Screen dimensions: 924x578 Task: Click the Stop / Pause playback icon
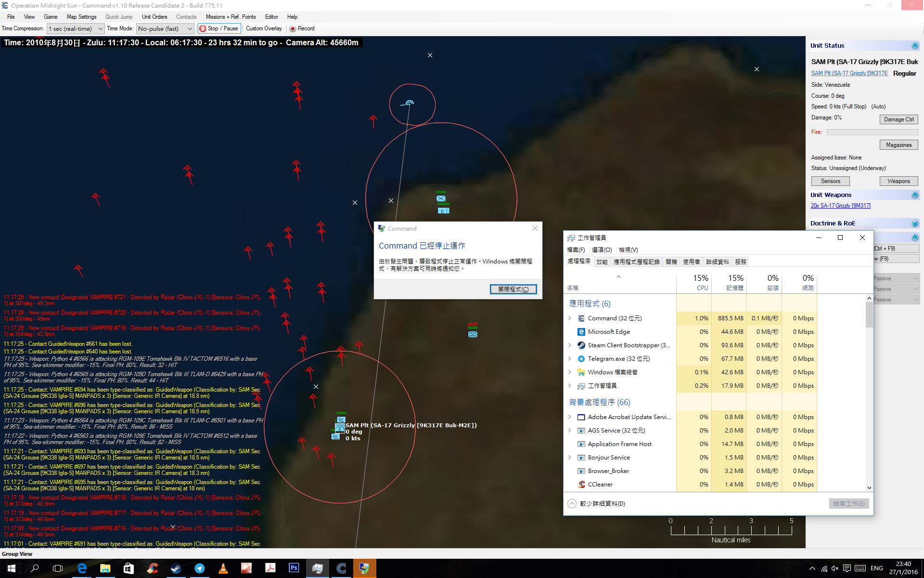coord(203,28)
